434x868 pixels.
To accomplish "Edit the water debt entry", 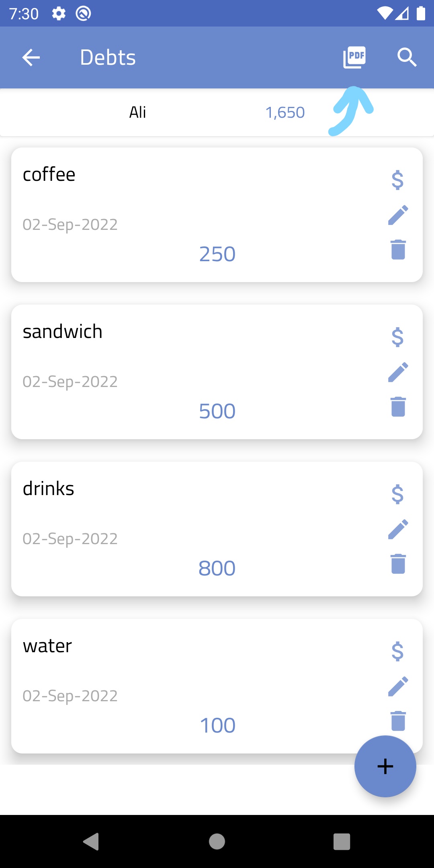I will point(398,687).
